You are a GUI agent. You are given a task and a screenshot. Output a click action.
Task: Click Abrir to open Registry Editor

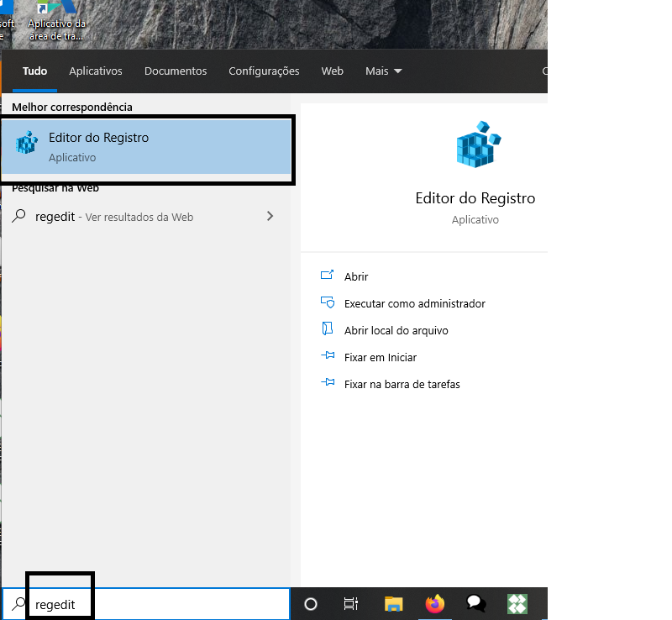(356, 276)
